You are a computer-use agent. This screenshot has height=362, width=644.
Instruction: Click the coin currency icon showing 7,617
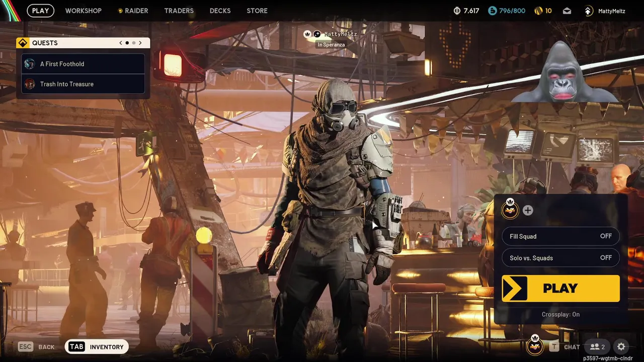[457, 11]
